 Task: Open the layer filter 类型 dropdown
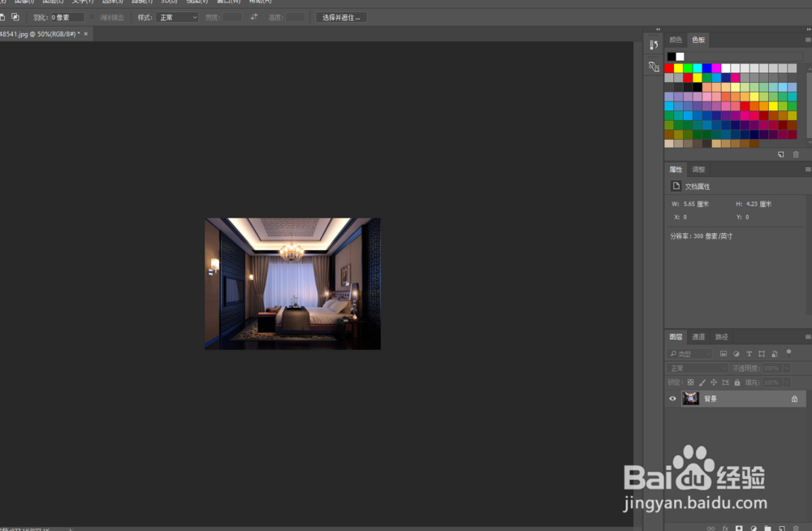(x=689, y=354)
